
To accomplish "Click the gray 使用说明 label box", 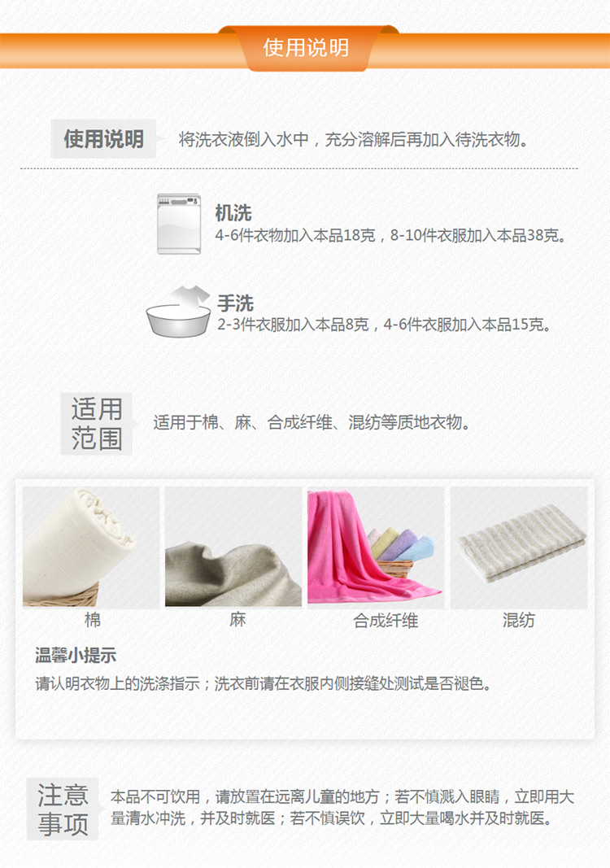I will click(103, 138).
